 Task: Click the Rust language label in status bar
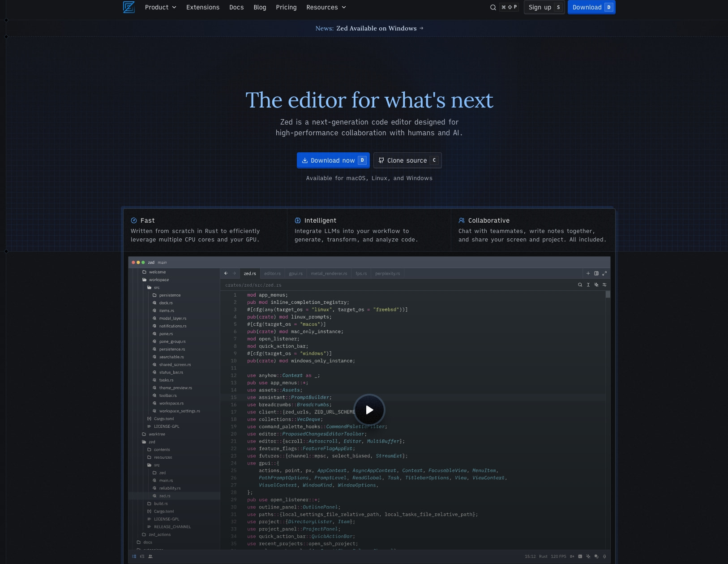pos(543,556)
